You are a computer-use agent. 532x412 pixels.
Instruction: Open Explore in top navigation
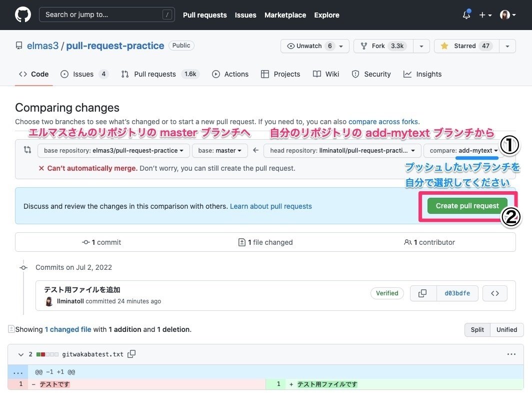coord(326,15)
